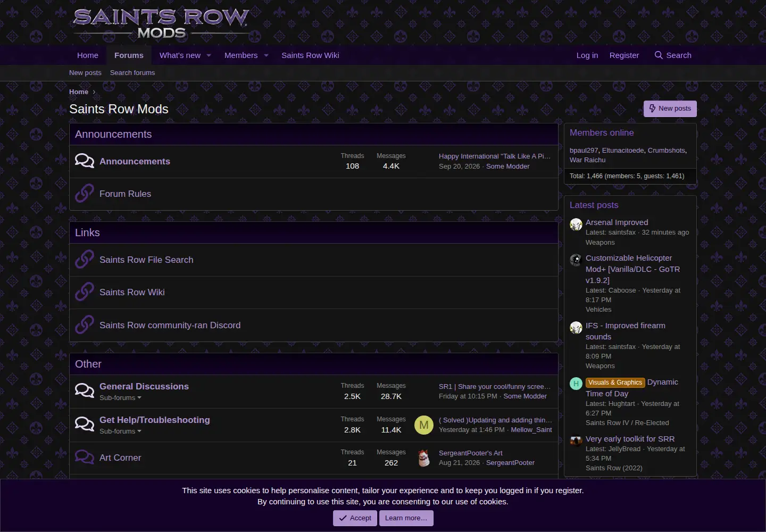The image size is (766, 532).
Task: Click the General Discussions speech-bubble icon
Action: pyautogui.click(x=85, y=391)
